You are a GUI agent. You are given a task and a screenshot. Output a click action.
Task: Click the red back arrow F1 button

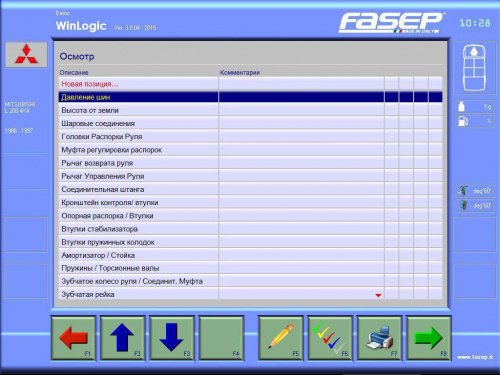(73, 338)
